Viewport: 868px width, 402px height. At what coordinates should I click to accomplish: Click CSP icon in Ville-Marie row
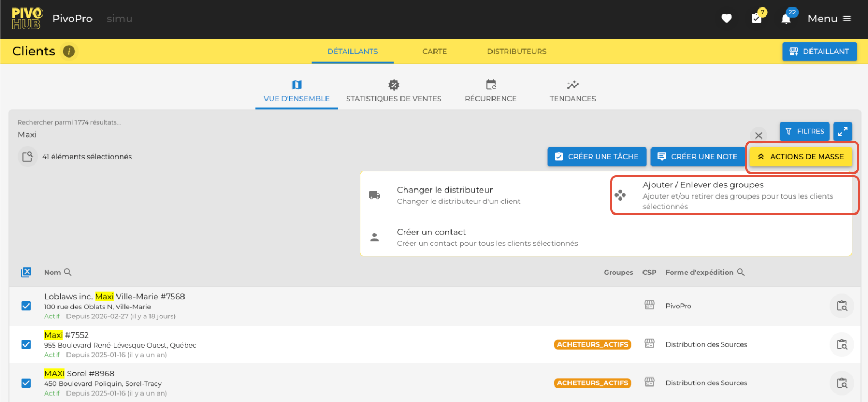649,305
